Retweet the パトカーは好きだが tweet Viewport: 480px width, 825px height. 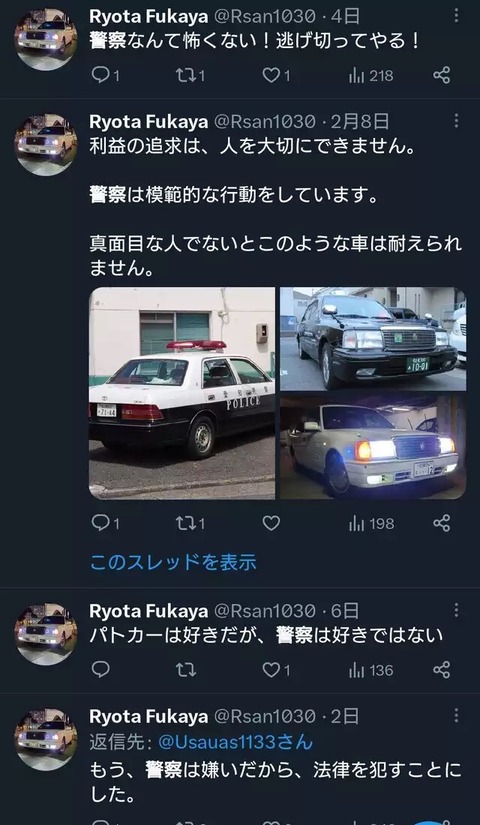click(186, 670)
